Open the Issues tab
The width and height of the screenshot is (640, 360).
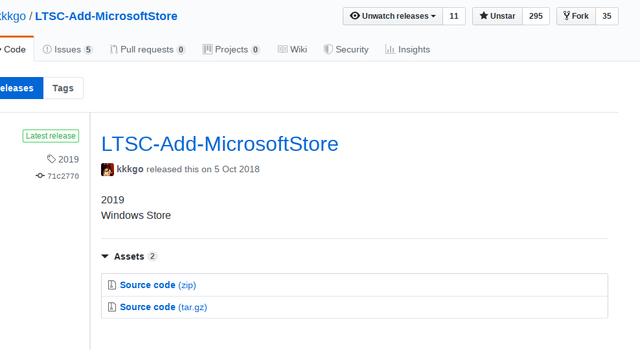67,49
